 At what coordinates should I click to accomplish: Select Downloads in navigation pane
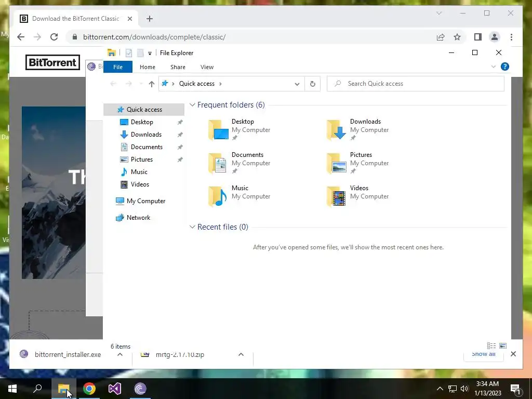(146, 135)
